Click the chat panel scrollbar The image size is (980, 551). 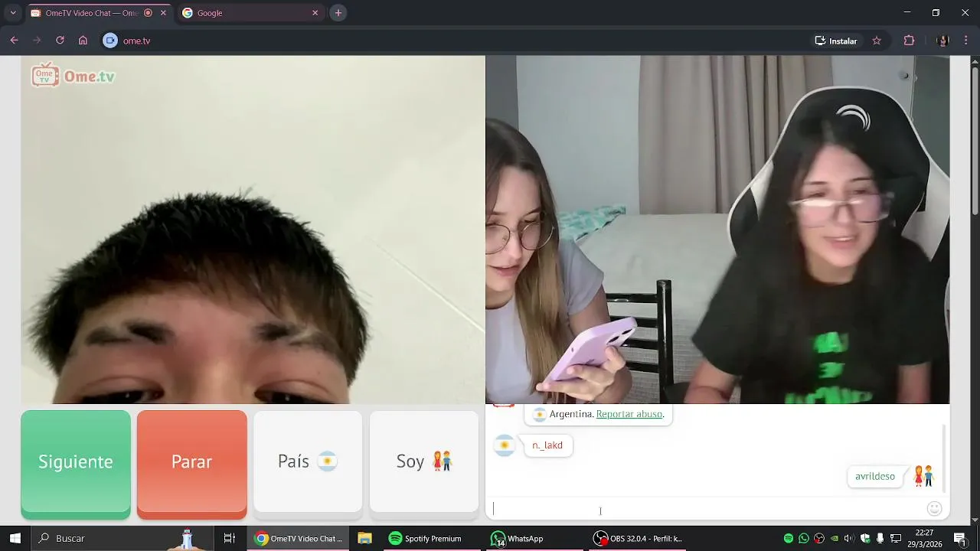(943, 459)
